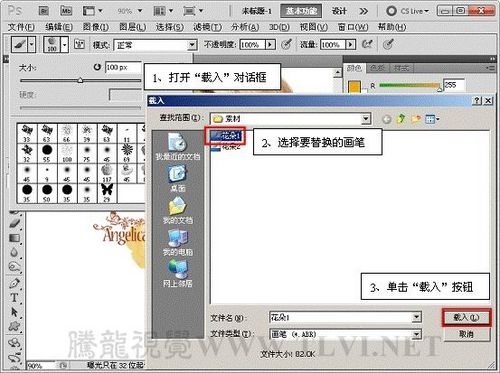Open My Computer (我的电脑) in the dialog sidebar
Screen dimensions: 500x373
tap(178, 242)
